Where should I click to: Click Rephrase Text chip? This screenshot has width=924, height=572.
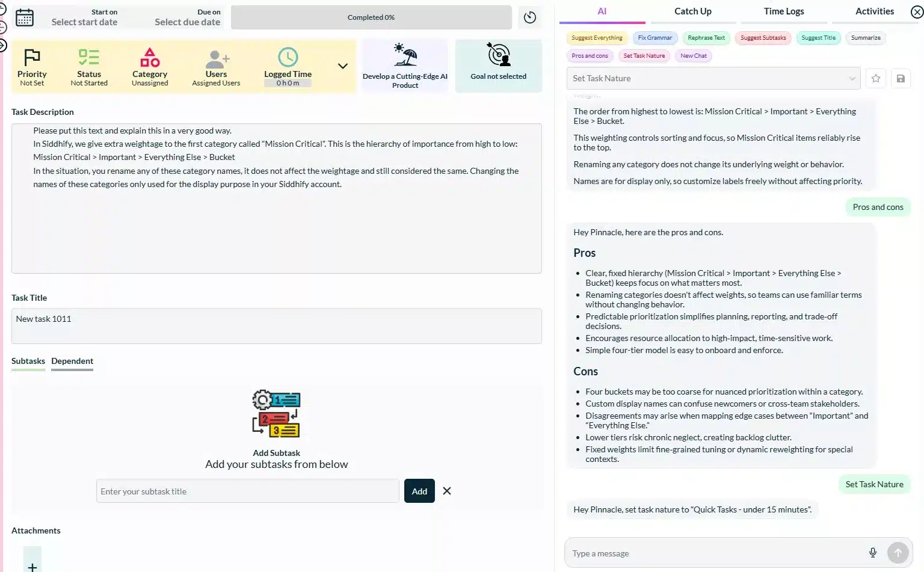click(706, 38)
